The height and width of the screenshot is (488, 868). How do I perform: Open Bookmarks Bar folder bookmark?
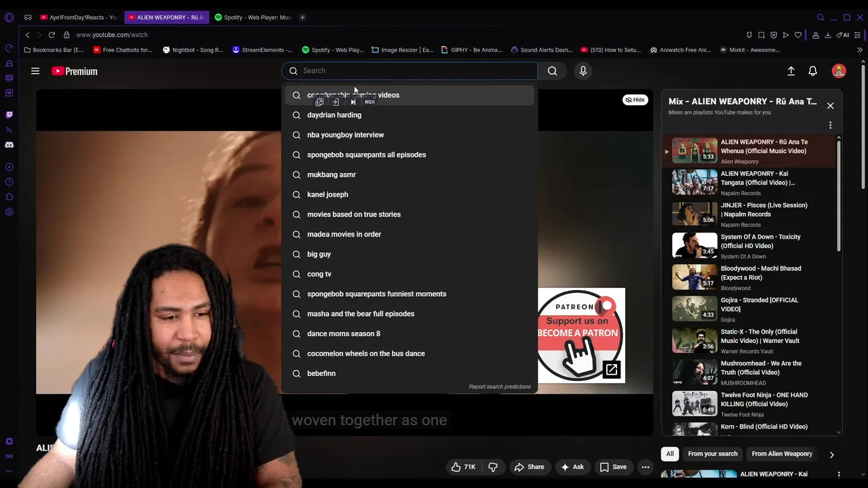coord(54,49)
